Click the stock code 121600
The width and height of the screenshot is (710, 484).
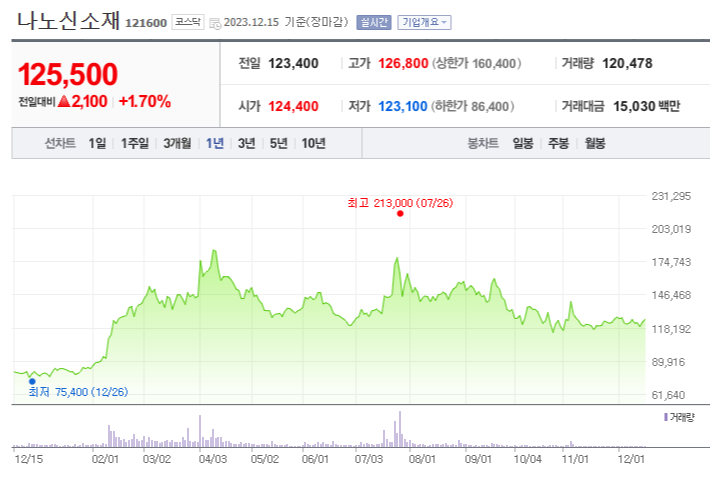(146, 23)
